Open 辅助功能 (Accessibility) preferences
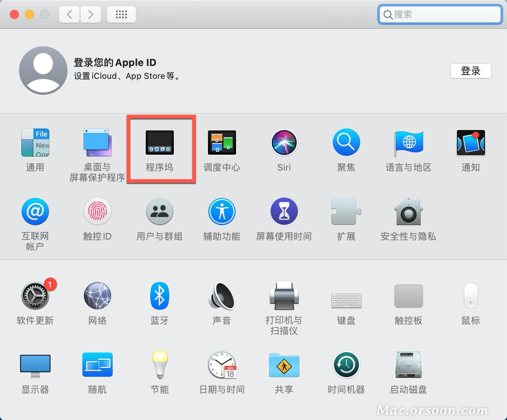This screenshot has width=507, height=420. point(222,211)
